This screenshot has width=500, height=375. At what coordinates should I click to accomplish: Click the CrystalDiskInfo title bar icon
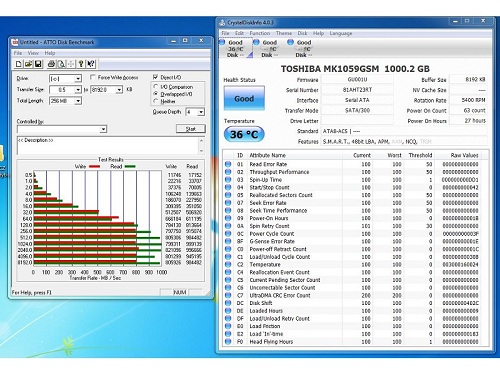tap(222, 23)
